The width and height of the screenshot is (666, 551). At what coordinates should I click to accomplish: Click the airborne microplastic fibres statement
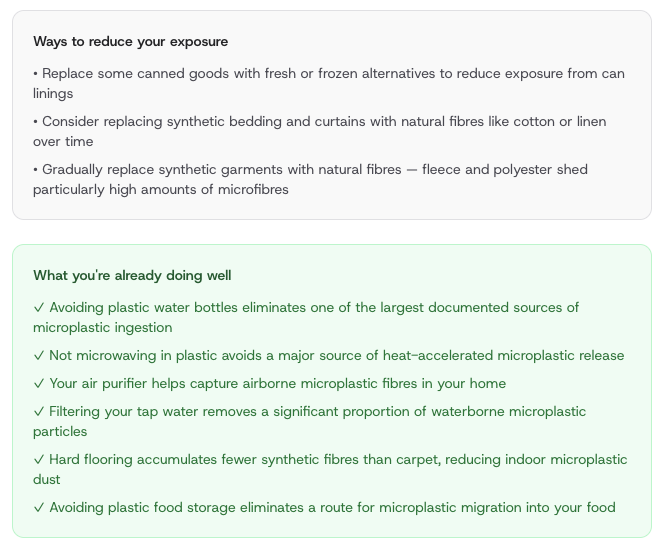coord(277,384)
